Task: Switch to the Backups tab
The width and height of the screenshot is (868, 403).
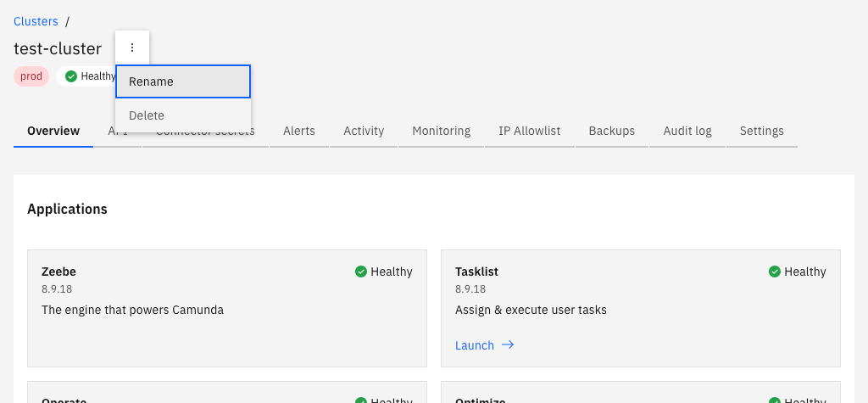Action: click(x=612, y=131)
